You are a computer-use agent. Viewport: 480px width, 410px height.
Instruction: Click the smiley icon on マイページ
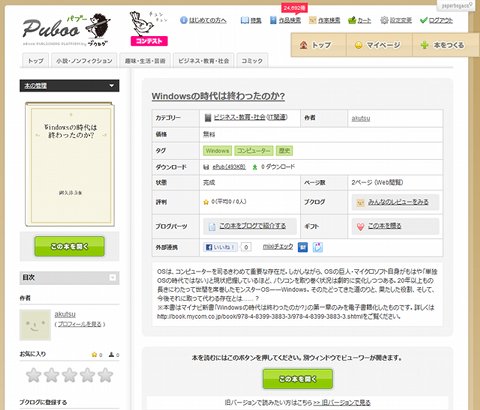(358, 45)
